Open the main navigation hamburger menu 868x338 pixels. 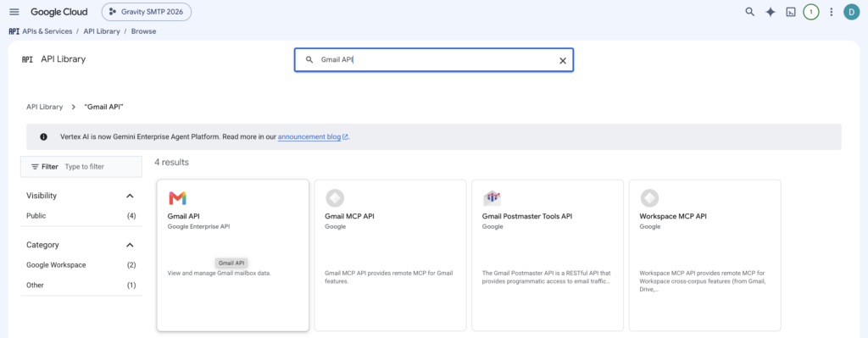point(14,12)
